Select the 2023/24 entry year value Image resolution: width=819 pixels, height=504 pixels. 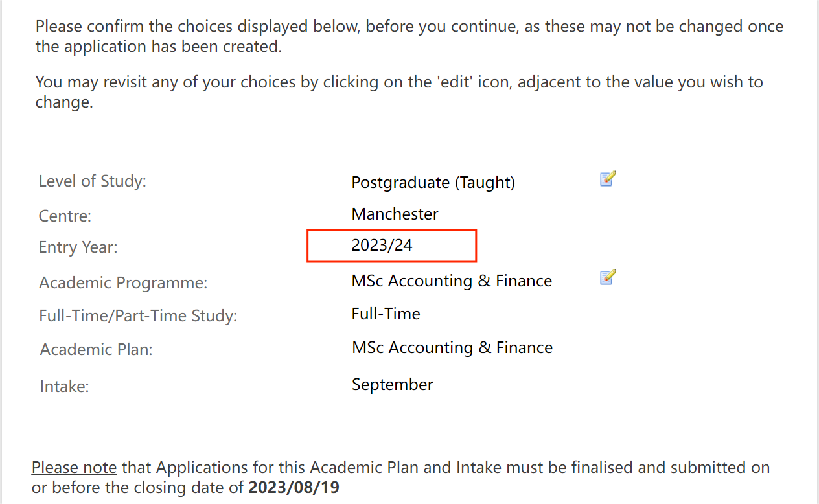point(382,246)
